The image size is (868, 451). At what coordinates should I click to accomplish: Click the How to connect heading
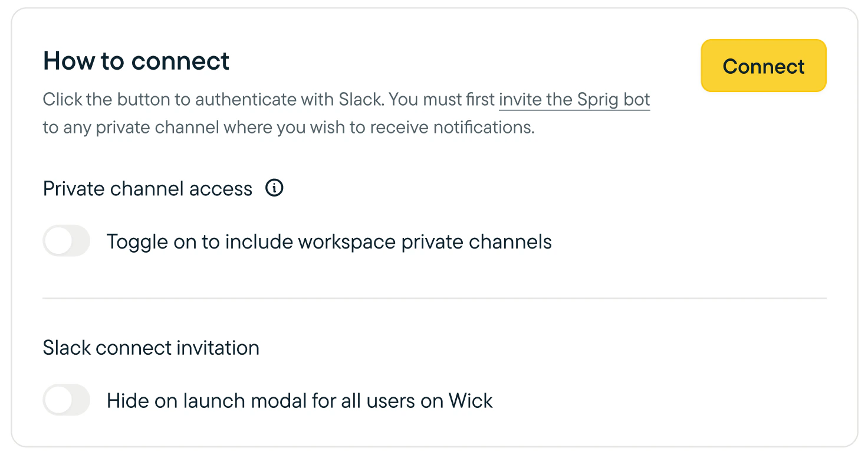(136, 61)
